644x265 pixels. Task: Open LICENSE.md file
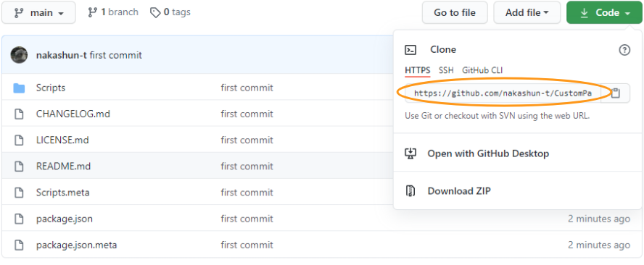[x=62, y=140]
